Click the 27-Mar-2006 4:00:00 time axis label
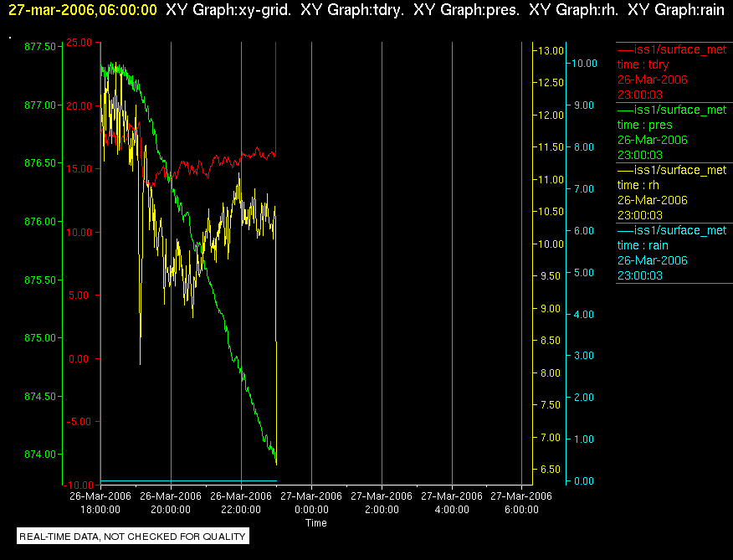 coord(452,503)
